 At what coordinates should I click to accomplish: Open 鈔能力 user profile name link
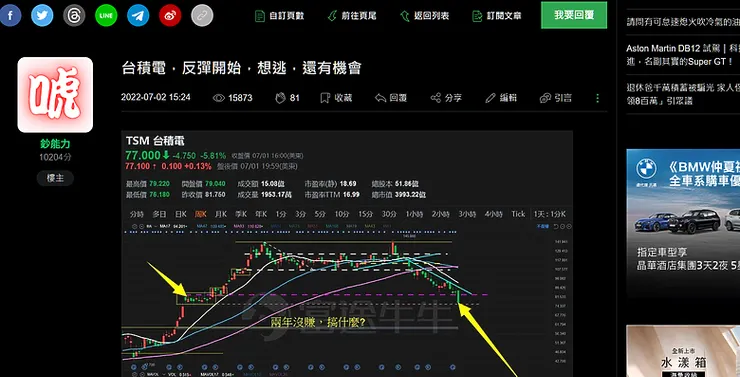[x=55, y=144]
